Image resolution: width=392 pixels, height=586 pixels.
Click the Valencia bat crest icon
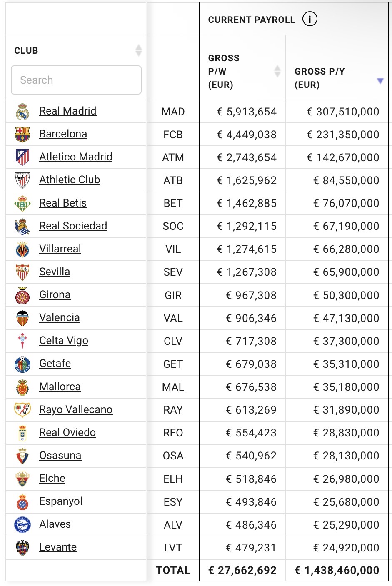22,318
